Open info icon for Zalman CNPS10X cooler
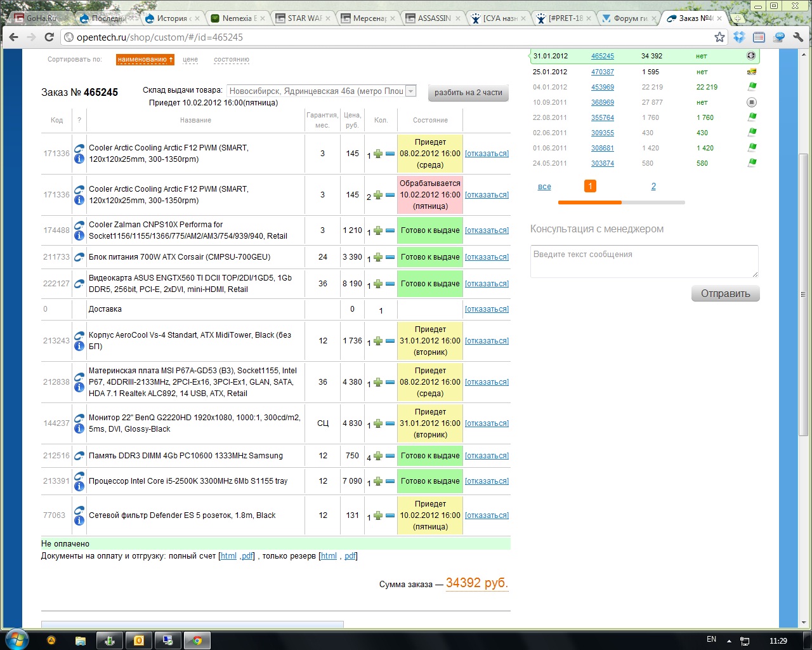Image resolution: width=812 pixels, height=650 pixels. [79, 236]
